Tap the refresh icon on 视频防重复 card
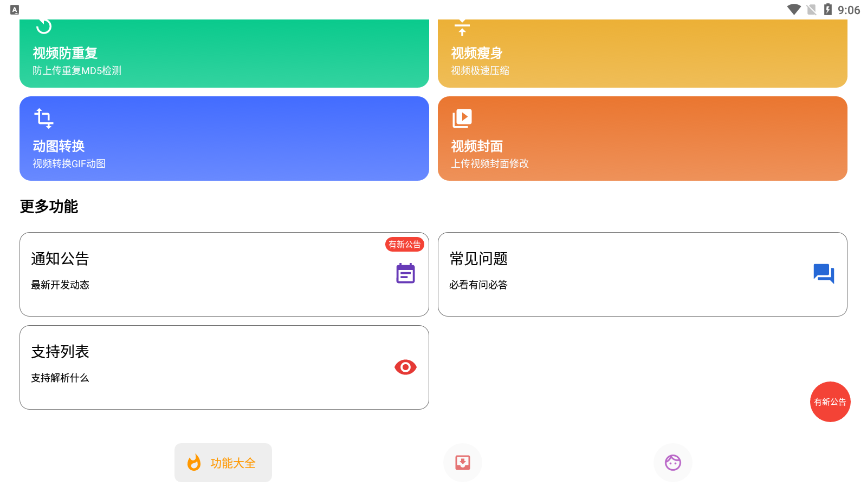Image resolution: width=867 pixels, height=487 pixels. (x=44, y=27)
